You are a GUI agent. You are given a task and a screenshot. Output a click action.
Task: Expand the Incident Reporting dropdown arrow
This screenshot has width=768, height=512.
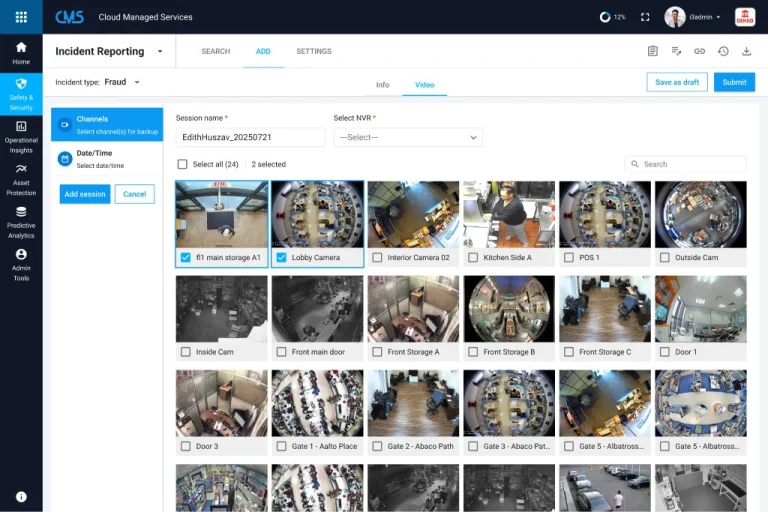pos(160,51)
